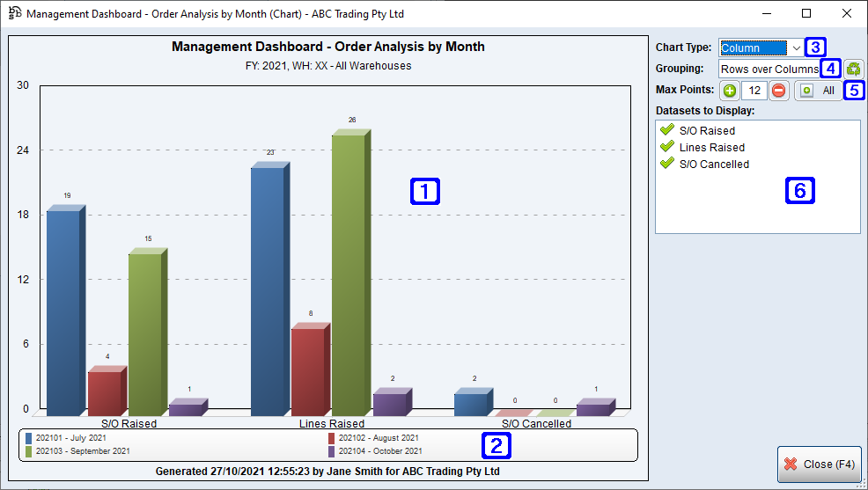Toggle the Lines Raised dataset checkmark
This screenshot has height=490, width=868.
[667, 148]
